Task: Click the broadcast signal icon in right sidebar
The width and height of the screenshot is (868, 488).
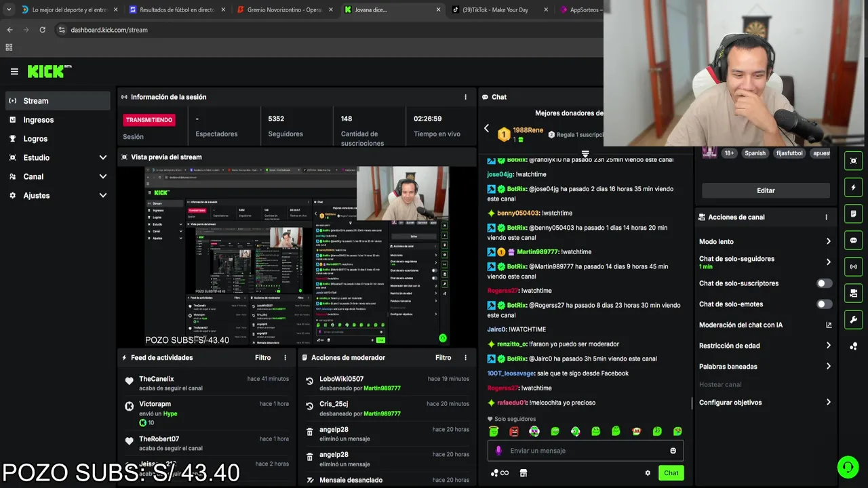Action: click(x=853, y=266)
